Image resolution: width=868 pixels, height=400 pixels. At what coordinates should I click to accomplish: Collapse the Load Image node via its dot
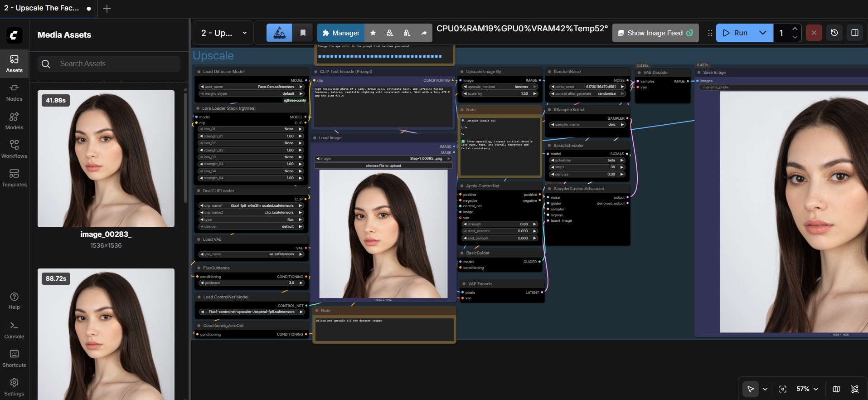pyautogui.click(x=315, y=138)
